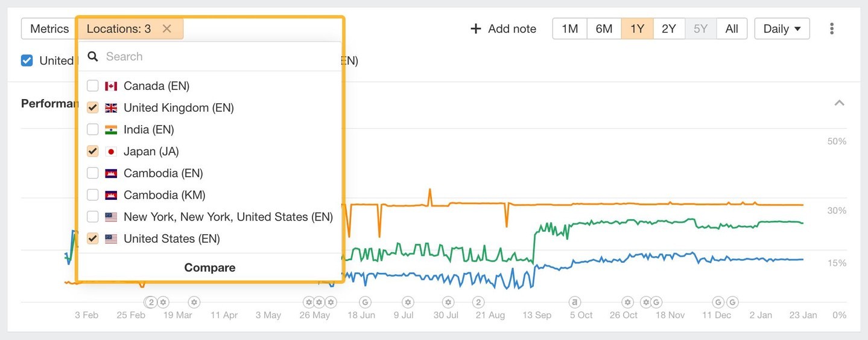
Task: Uncheck the Japan (JA) location
Action: (93, 151)
